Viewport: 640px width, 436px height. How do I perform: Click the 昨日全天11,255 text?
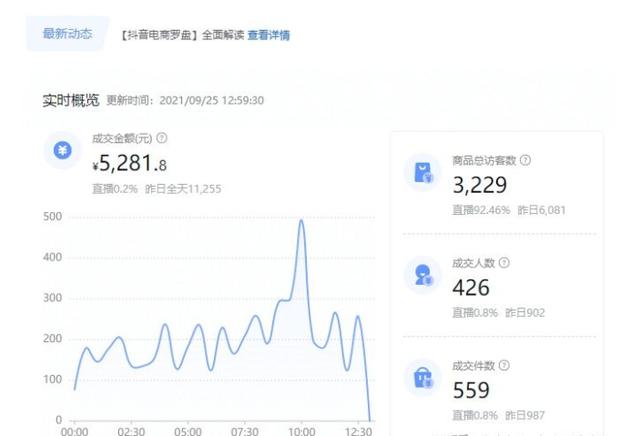coord(183,189)
